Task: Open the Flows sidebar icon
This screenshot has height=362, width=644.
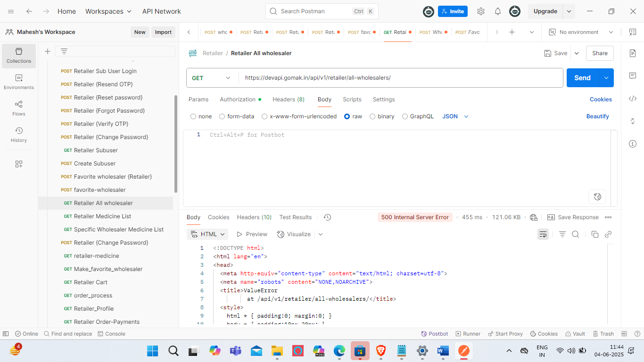Action: click(19, 107)
